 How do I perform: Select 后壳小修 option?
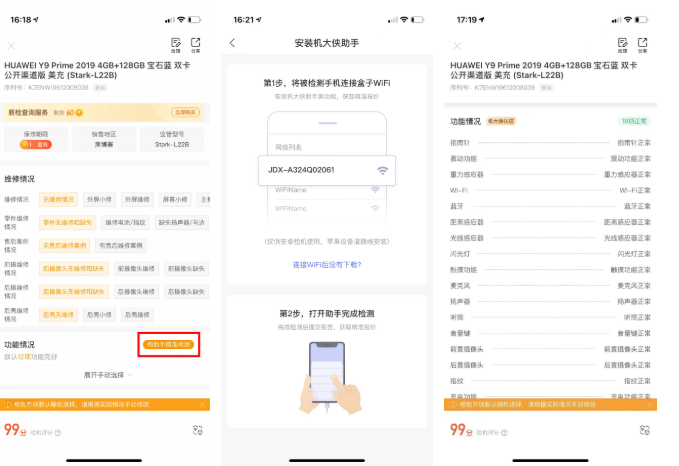(99, 314)
